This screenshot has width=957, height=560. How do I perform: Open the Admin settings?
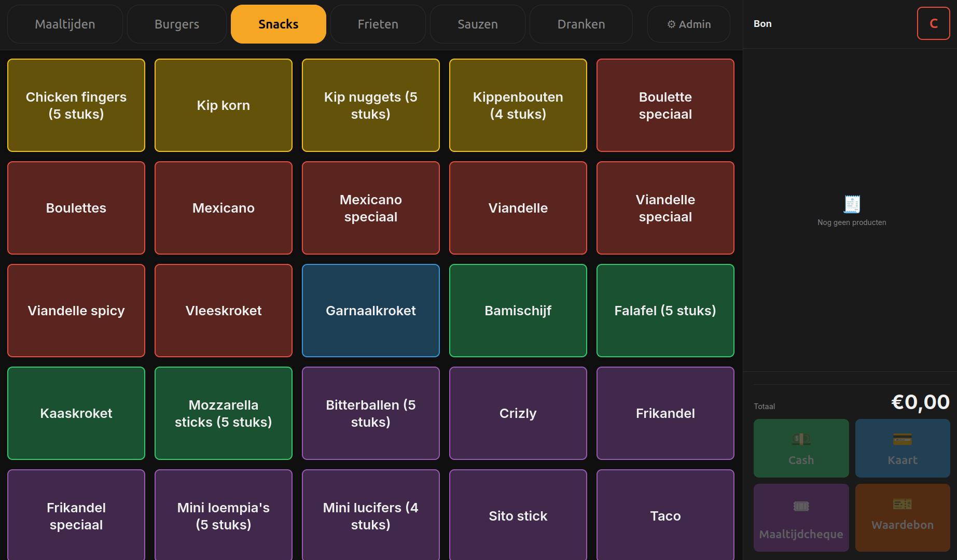(x=689, y=24)
